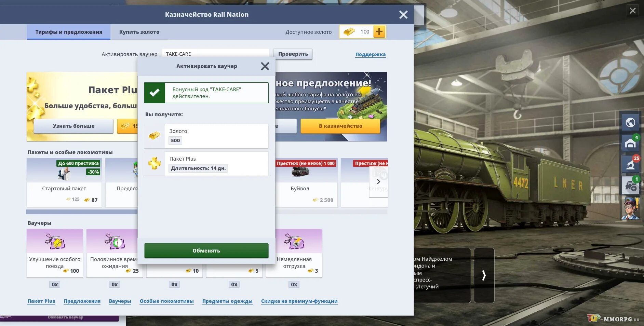644x326 pixels.
Task: Follow the Ваучеры footer link
Action: tap(120, 301)
